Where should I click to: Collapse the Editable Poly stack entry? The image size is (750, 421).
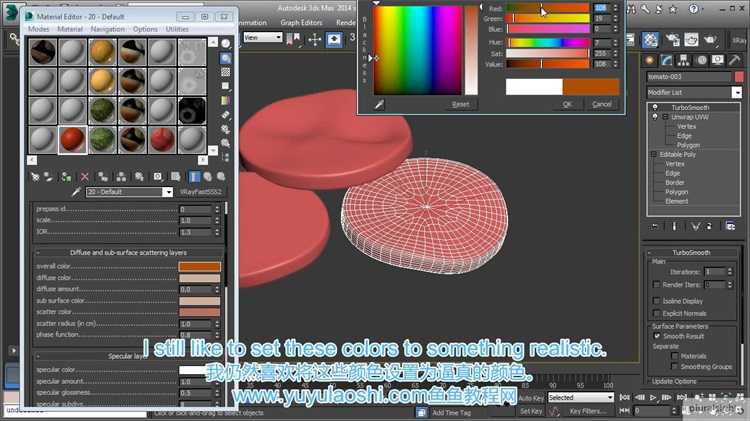[x=653, y=155]
